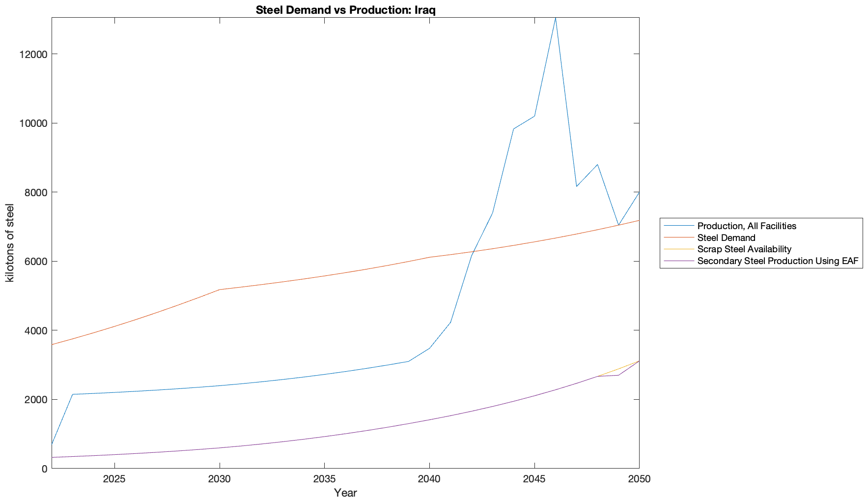This screenshot has width=868, height=502.
Task: Click the yellow line sample in legend
Action: (x=678, y=249)
